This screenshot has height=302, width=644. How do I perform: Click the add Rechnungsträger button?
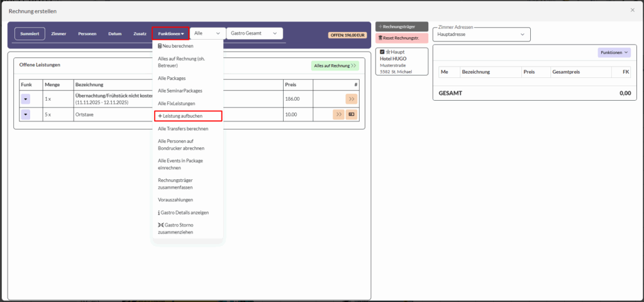pyautogui.click(x=401, y=26)
